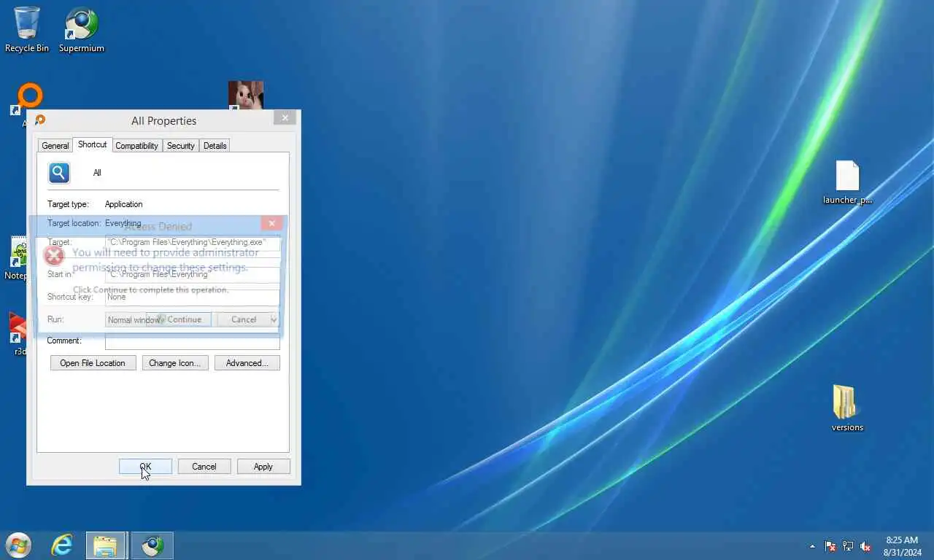Open the versions folder on the desktop
Image resolution: width=934 pixels, height=560 pixels.
847,408
